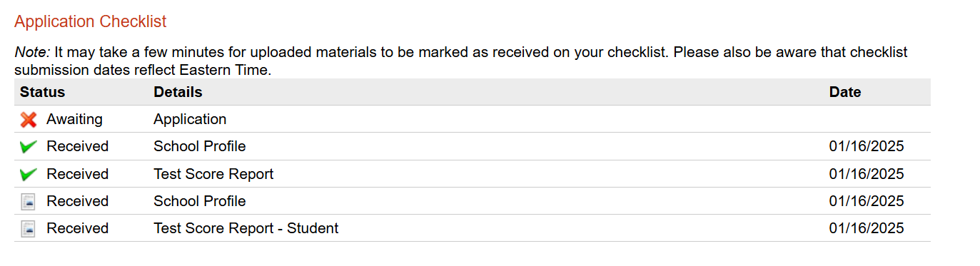The width and height of the screenshot is (980, 266).
Task: Open document icon for Test Score Report - Student
Action: [x=28, y=229]
